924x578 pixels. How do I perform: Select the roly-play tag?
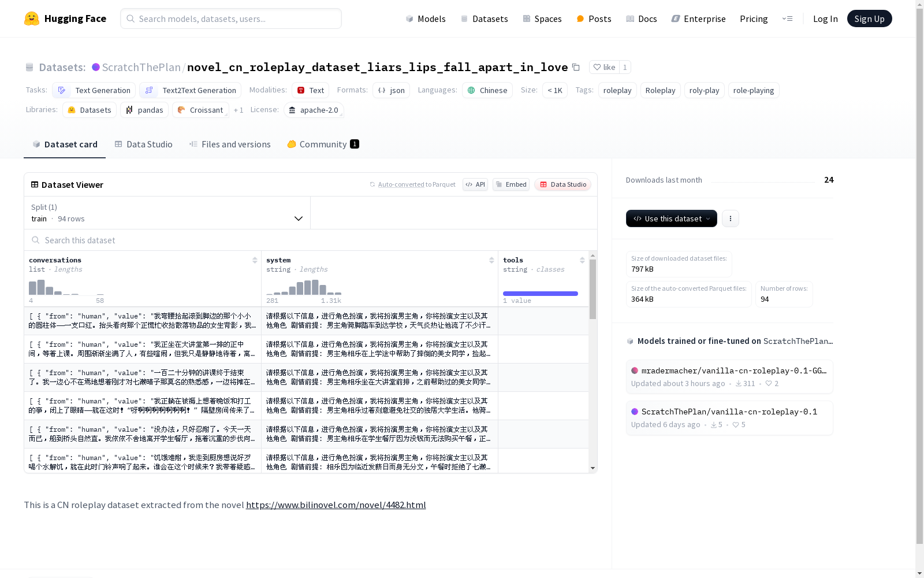tap(704, 90)
